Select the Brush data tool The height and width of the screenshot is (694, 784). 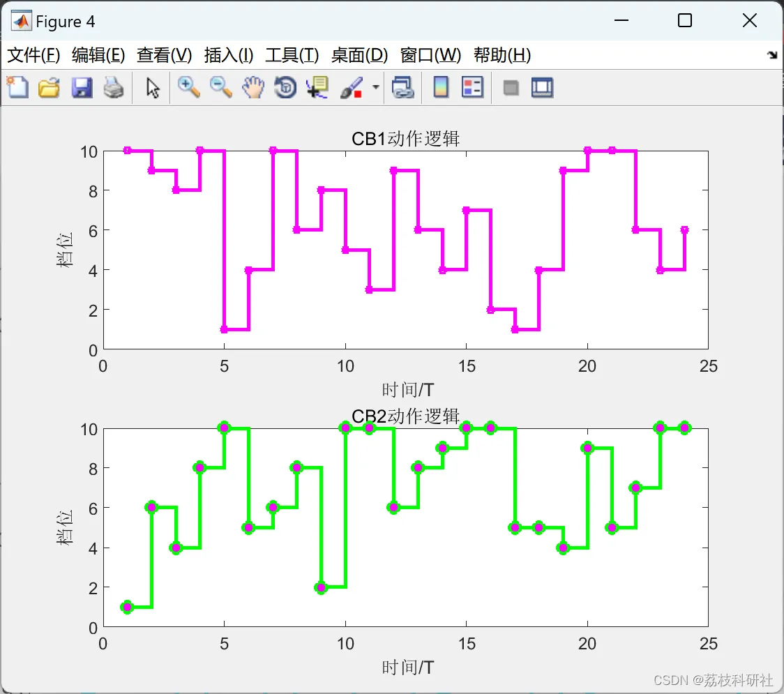(352, 87)
